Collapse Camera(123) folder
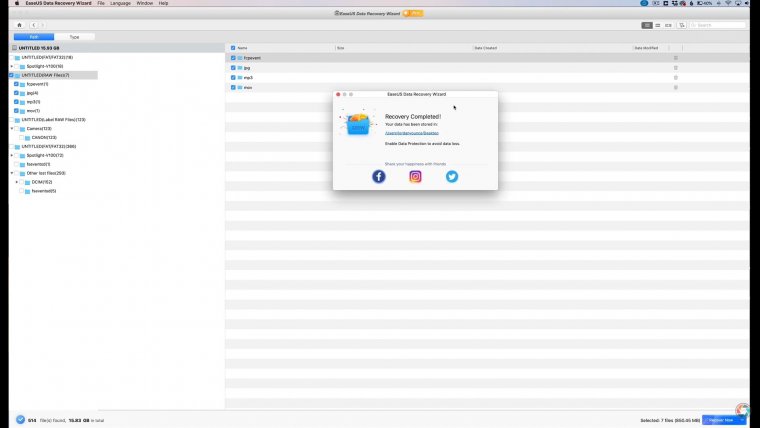 click(x=12, y=128)
